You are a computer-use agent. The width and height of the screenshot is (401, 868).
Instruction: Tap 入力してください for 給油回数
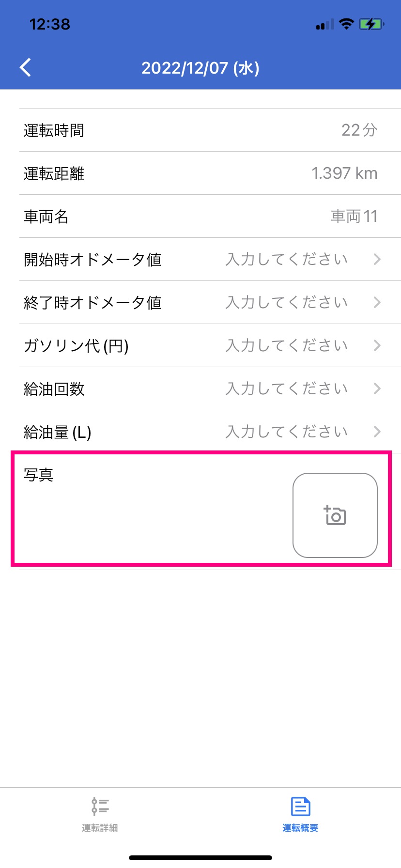tap(287, 388)
